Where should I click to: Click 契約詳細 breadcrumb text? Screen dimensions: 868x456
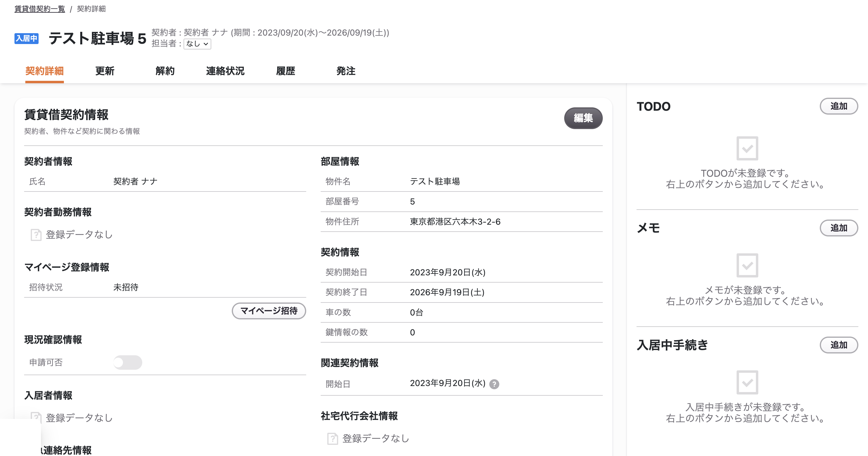(x=91, y=9)
